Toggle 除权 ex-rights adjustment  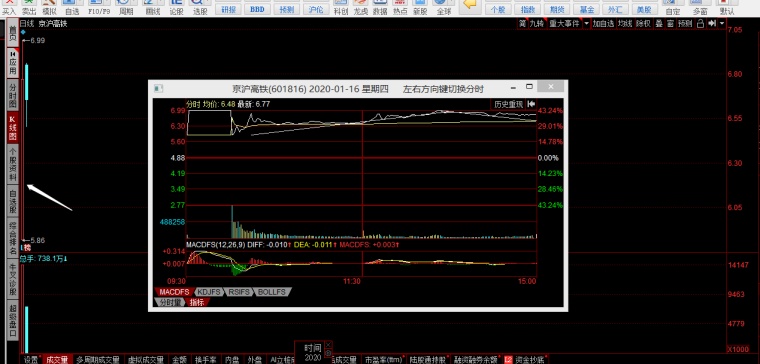tap(643, 23)
